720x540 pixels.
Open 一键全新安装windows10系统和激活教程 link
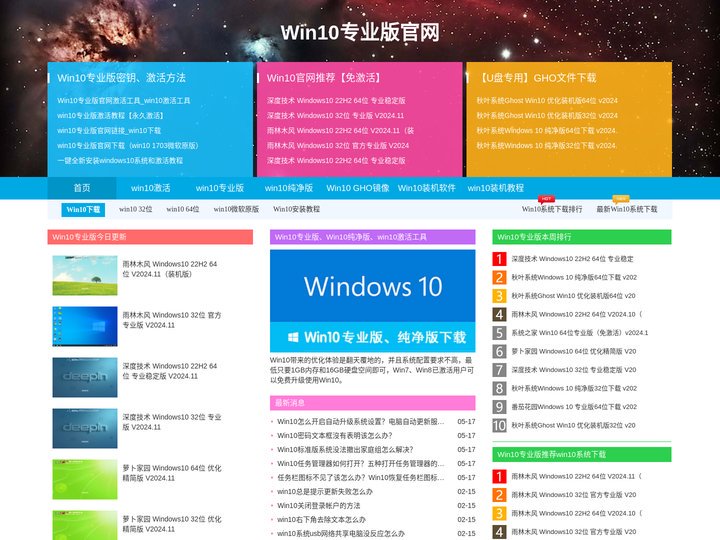click(120, 160)
